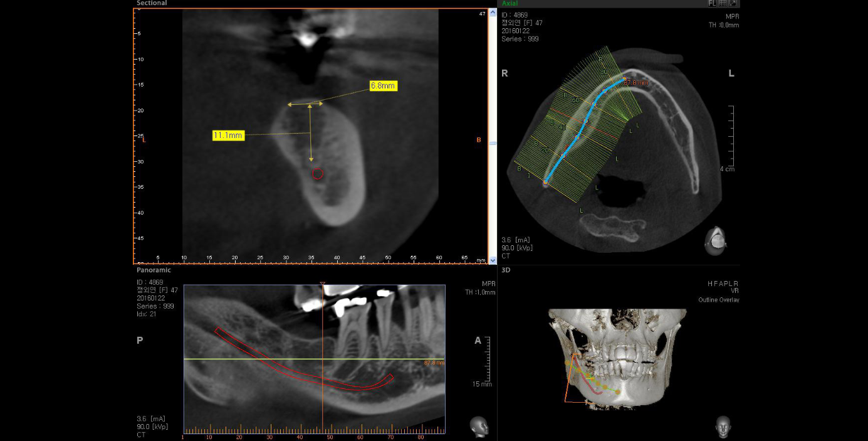Click the Sectional scrollbar up arrow

pos(493,13)
